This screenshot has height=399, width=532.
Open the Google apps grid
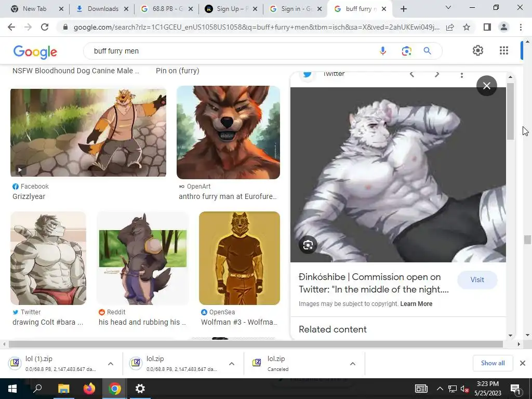click(504, 50)
